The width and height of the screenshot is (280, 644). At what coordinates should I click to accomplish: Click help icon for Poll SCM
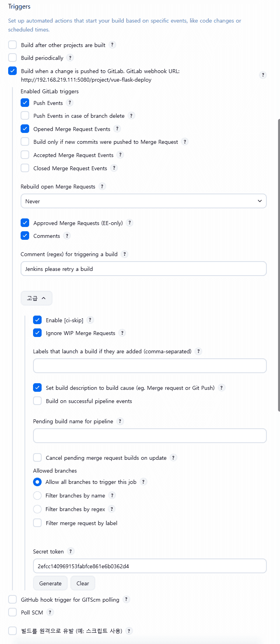click(50, 613)
